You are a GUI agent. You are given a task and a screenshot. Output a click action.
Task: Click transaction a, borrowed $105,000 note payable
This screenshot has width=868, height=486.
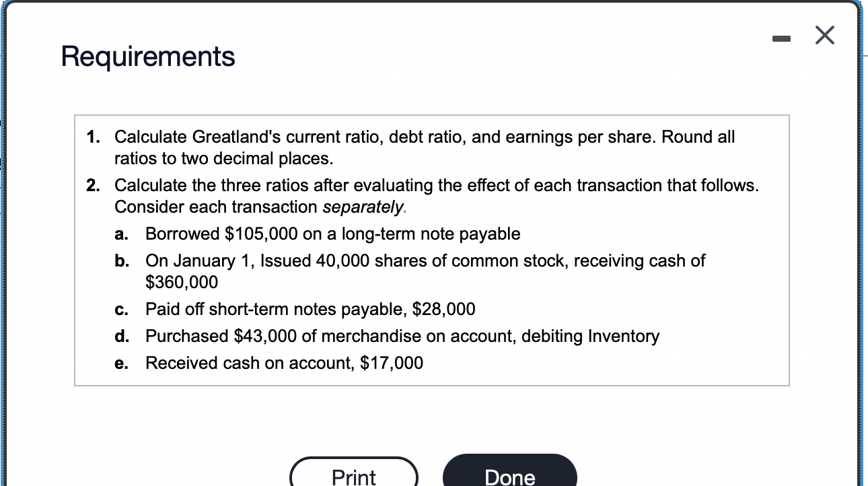tap(332, 234)
